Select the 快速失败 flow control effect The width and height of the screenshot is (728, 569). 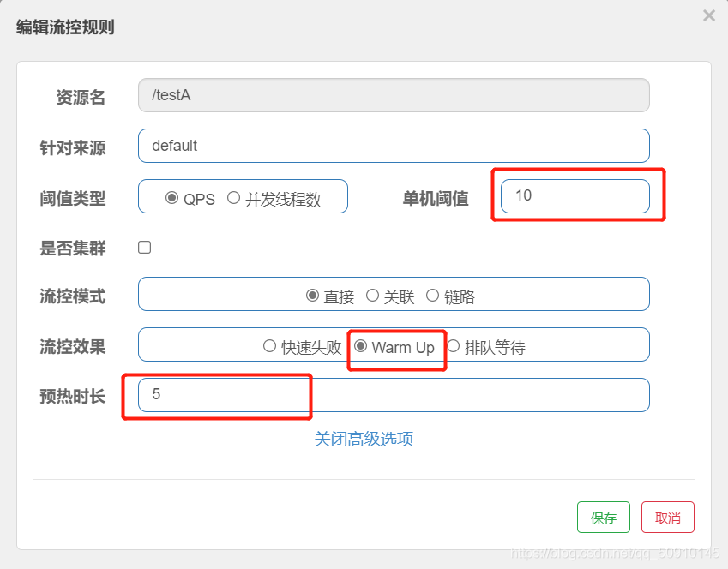pyautogui.click(x=268, y=346)
